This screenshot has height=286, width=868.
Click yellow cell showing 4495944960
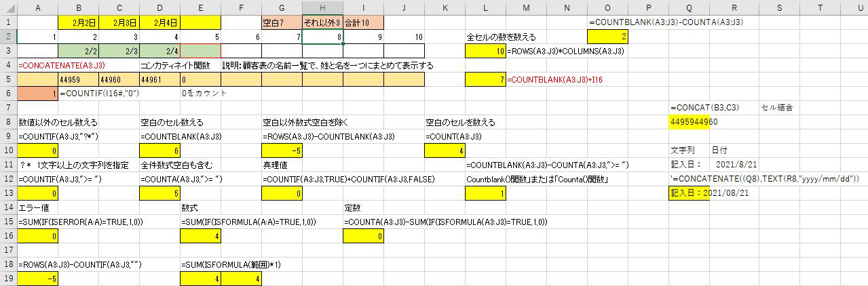(x=689, y=122)
